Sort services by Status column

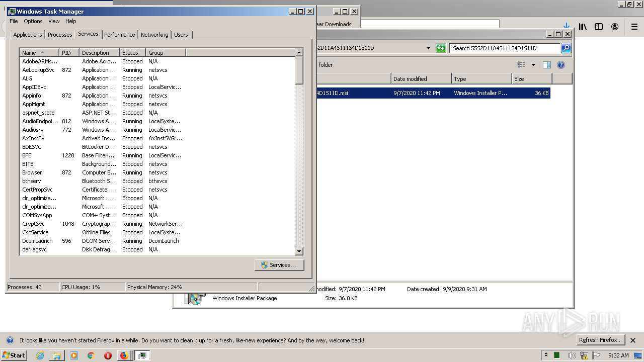point(132,52)
